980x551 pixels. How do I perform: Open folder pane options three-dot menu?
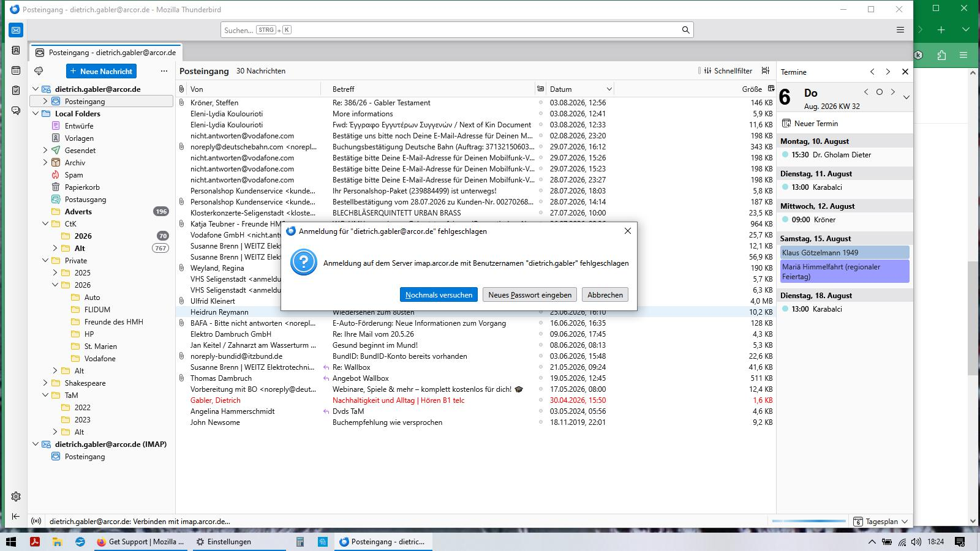point(164,71)
